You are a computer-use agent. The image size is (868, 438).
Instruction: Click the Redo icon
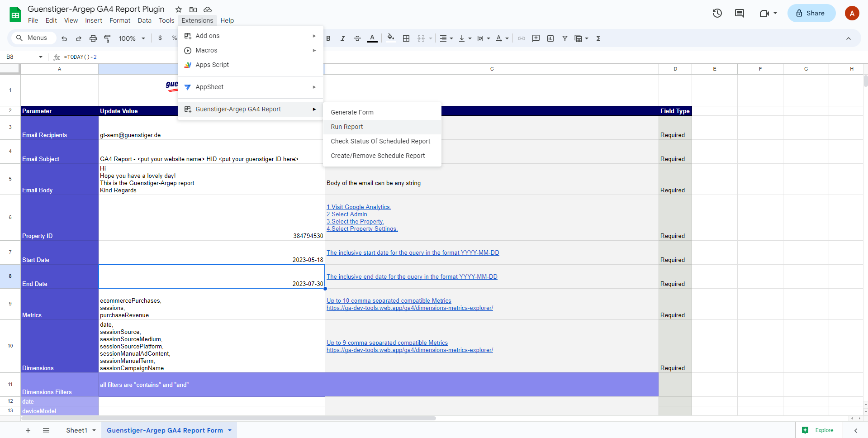tap(79, 38)
